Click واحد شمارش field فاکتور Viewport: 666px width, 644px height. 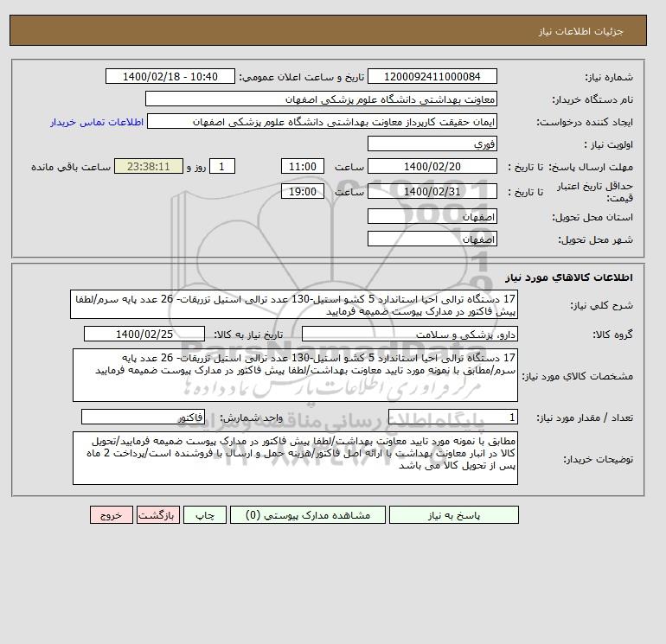coord(143,417)
